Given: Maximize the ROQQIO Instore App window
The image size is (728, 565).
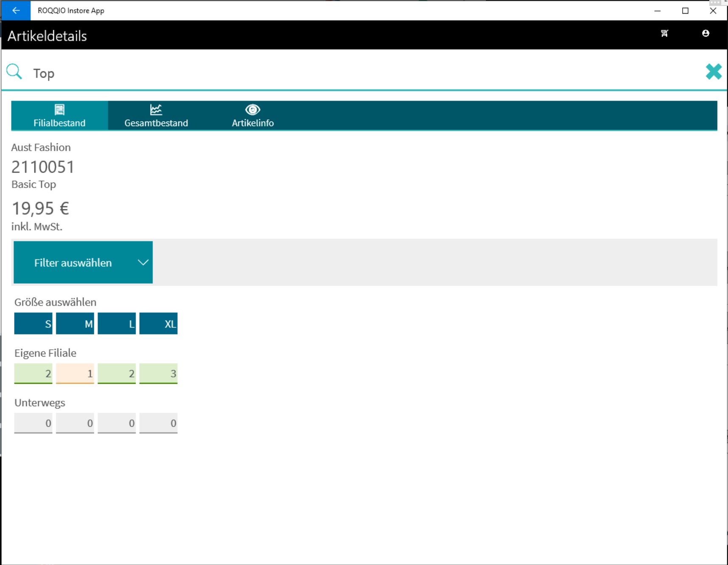Looking at the screenshot, I should coord(685,11).
